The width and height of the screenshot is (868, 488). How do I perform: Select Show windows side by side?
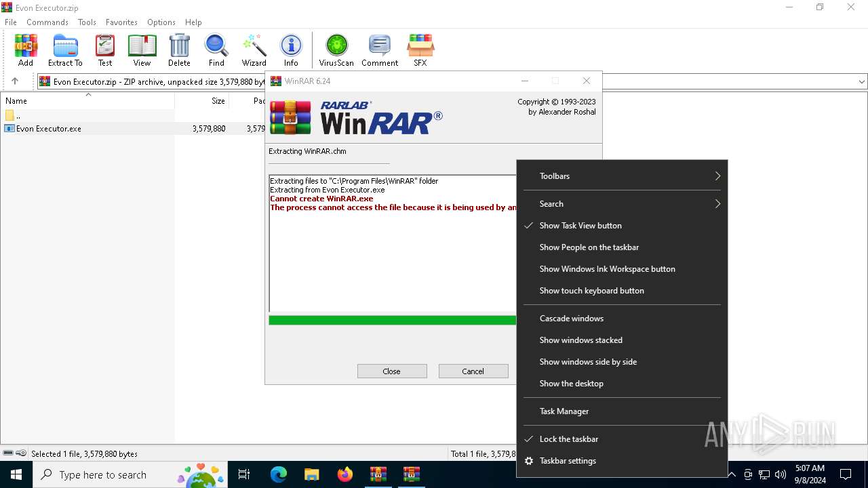tap(622, 362)
